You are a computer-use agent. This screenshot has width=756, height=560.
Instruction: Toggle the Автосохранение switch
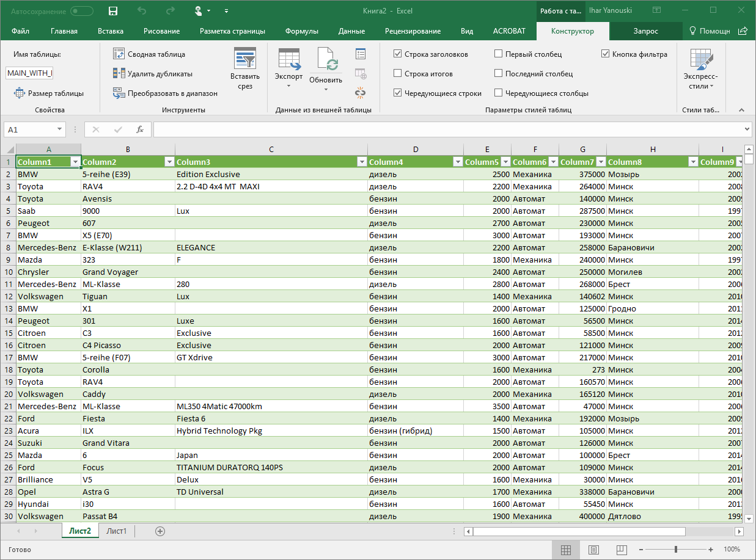pos(82,11)
